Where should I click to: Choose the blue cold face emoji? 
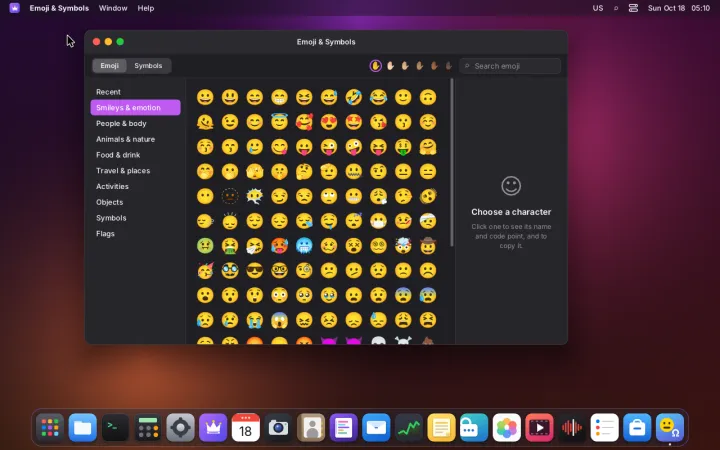[x=304, y=246]
